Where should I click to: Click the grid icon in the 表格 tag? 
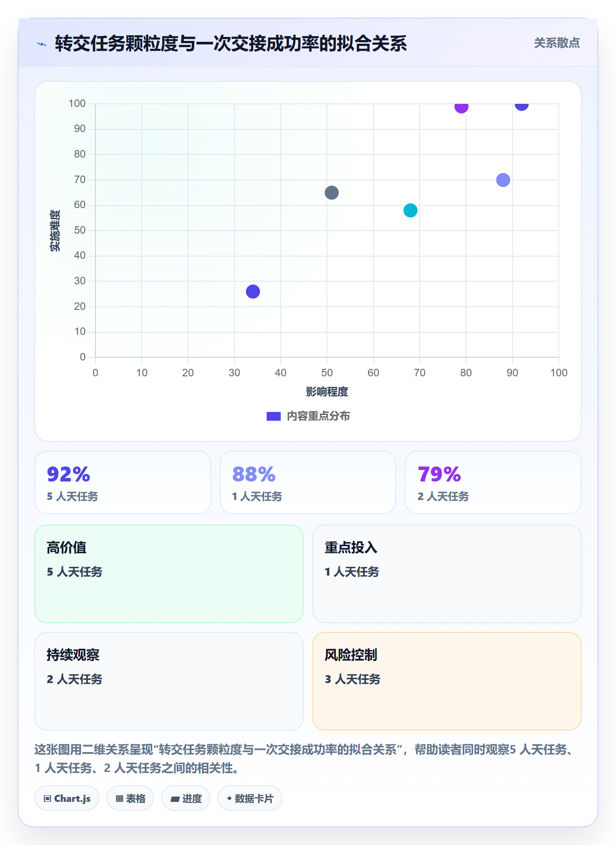[120, 799]
